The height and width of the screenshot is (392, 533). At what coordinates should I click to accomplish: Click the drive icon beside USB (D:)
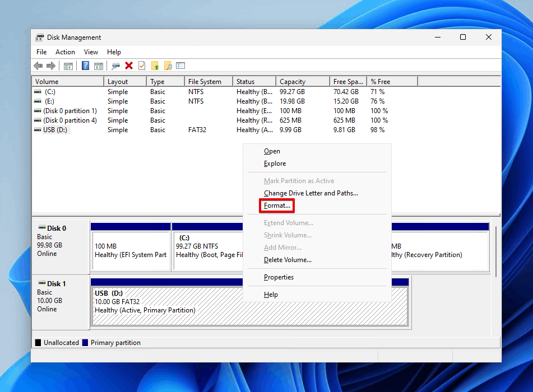click(38, 130)
